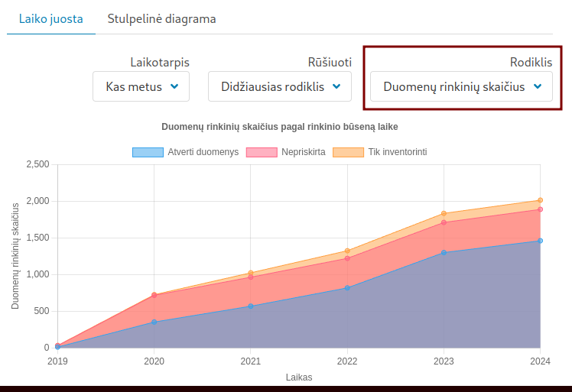Select the pink Nepriskirta point at 2022
The width and height of the screenshot is (572, 392).
[347, 258]
